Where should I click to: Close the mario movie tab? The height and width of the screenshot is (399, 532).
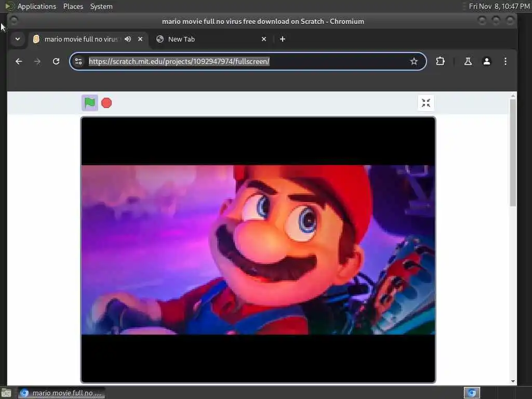pyautogui.click(x=140, y=39)
